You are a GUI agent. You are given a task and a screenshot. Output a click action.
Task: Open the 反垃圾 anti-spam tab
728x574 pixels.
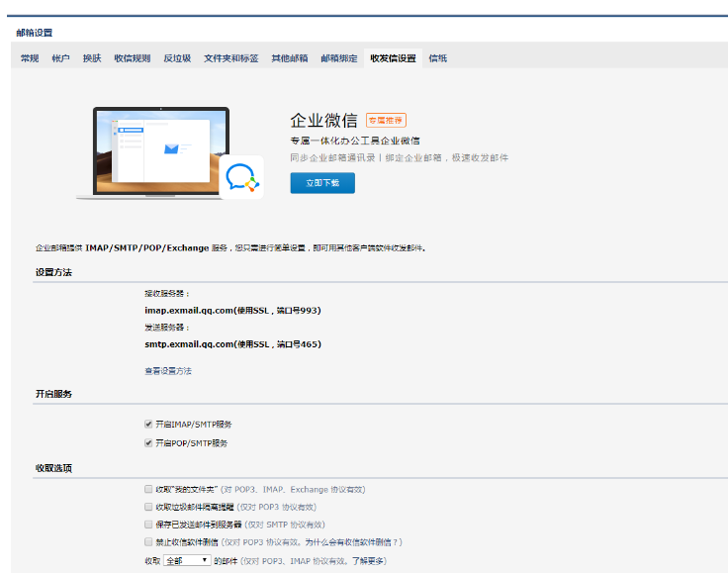(177, 58)
